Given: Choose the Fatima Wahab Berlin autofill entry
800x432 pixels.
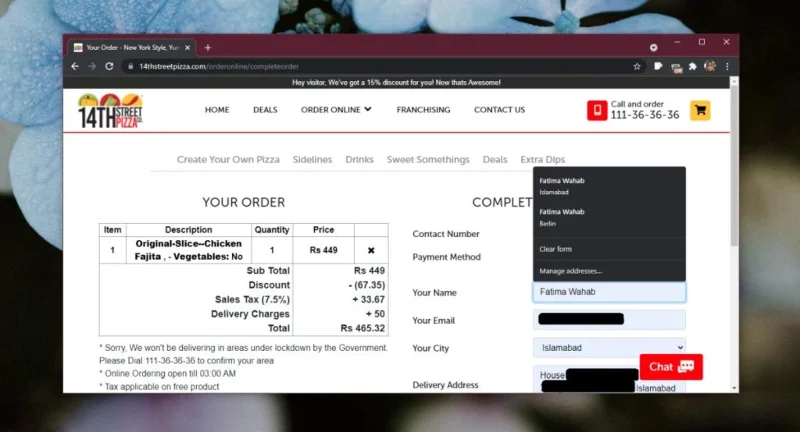Looking at the screenshot, I should click(x=609, y=217).
